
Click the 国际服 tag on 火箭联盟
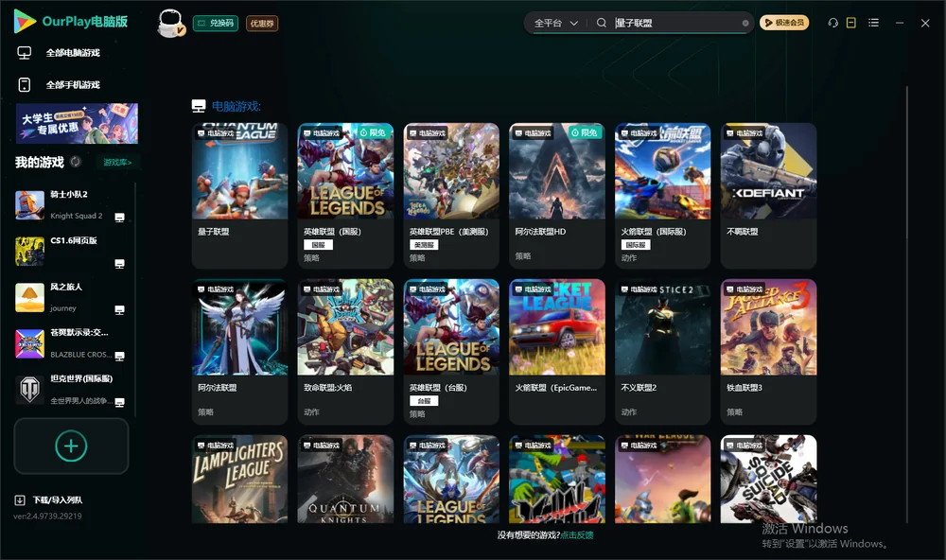tap(636, 245)
